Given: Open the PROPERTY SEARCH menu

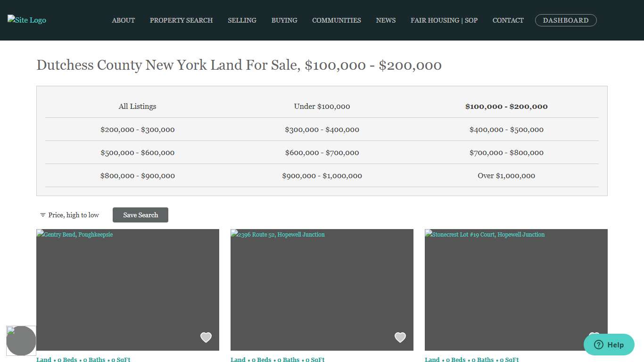Looking at the screenshot, I should [x=181, y=20].
